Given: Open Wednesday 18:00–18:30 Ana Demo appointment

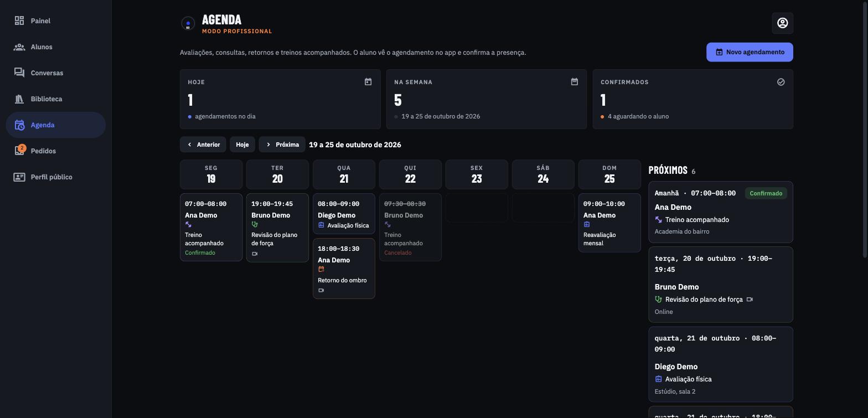Looking at the screenshot, I should click(344, 269).
